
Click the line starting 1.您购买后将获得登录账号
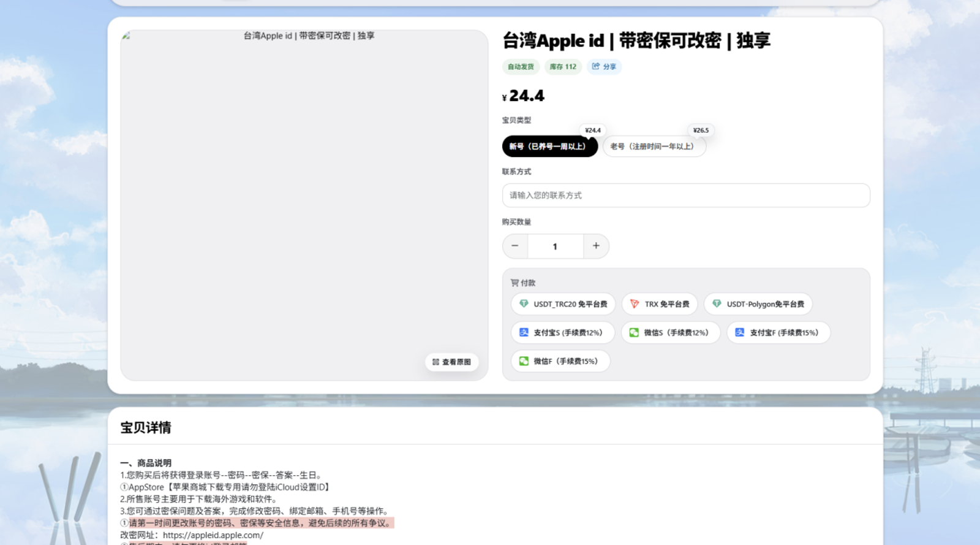click(x=222, y=475)
